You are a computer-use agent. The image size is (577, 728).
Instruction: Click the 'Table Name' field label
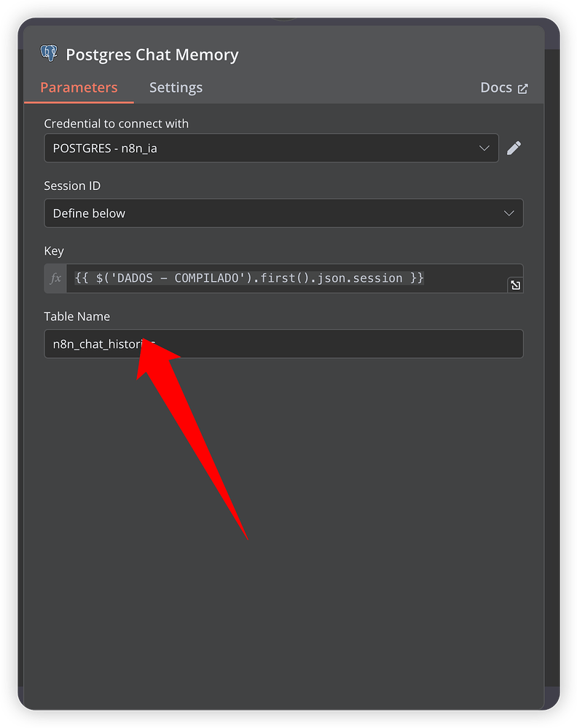(x=76, y=317)
